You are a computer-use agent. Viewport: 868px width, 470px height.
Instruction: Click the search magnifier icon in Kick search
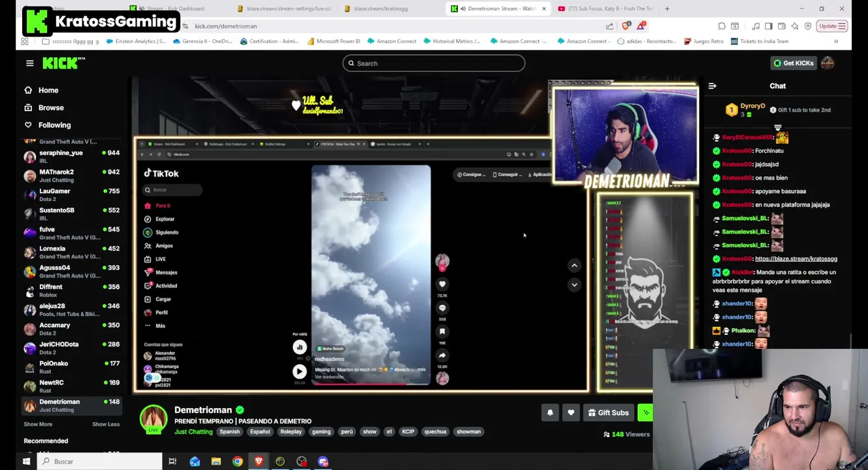tap(351, 63)
